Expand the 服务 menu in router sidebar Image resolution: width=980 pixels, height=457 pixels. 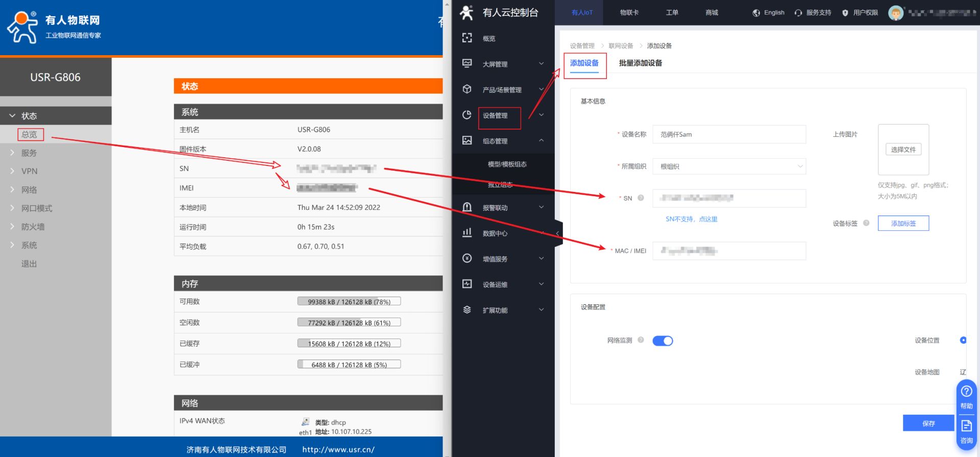click(29, 153)
